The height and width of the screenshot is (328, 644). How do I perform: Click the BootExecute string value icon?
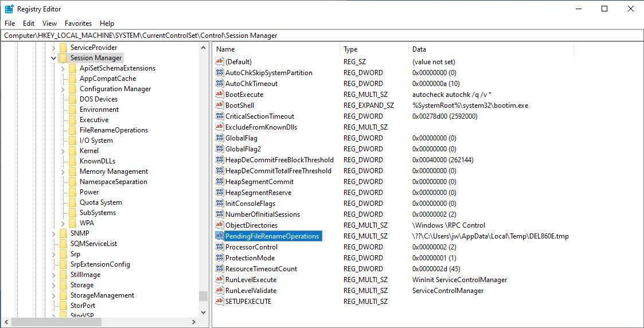219,95
